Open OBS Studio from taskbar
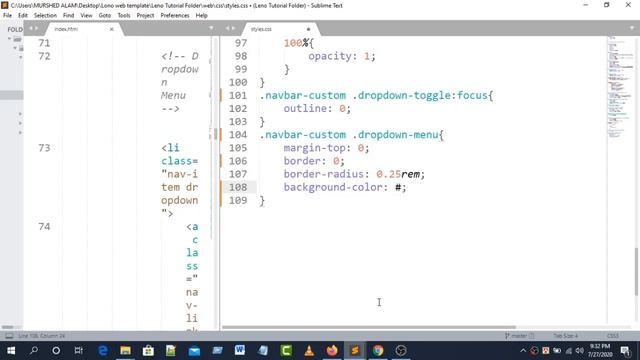The width and height of the screenshot is (640, 360). (x=401, y=351)
